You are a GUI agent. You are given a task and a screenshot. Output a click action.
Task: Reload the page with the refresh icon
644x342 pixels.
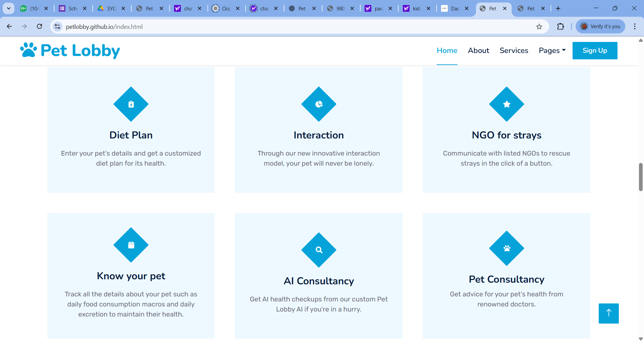click(x=40, y=26)
